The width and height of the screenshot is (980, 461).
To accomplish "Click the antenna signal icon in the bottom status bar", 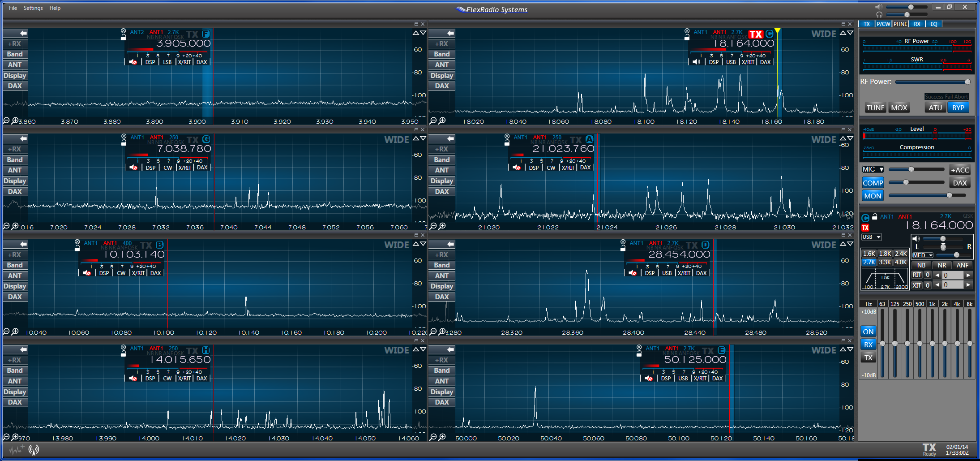I will [x=34, y=449].
